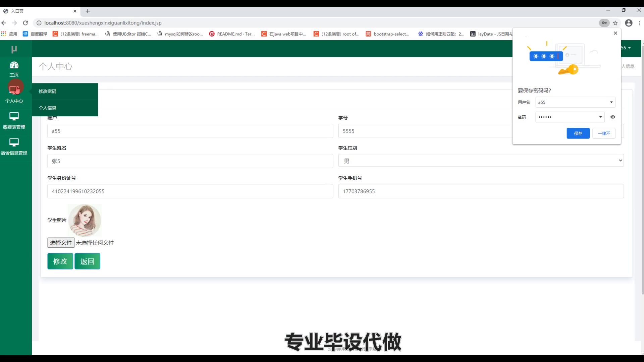Click the 账户 field containing a55
The height and width of the screenshot is (362, 644).
click(x=190, y=131)
